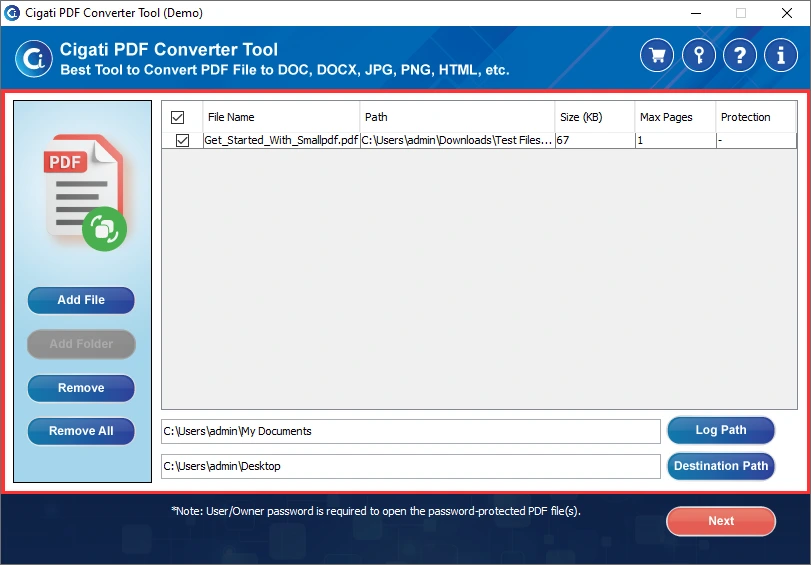Uncheck the Get_Started_With_Smallpdf.pdf row checkbox
Screen dimensions: 811x565
[x=183, y=140]
